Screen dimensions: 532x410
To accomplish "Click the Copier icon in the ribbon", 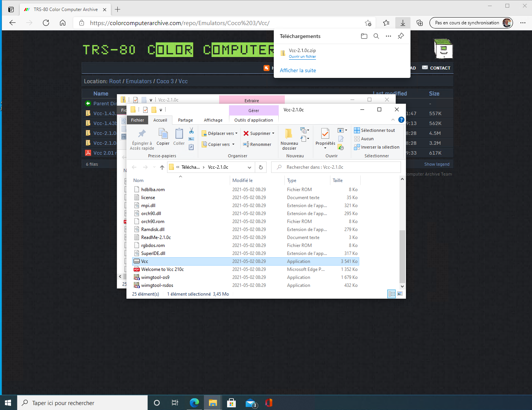I will click(x=163, y=137).
